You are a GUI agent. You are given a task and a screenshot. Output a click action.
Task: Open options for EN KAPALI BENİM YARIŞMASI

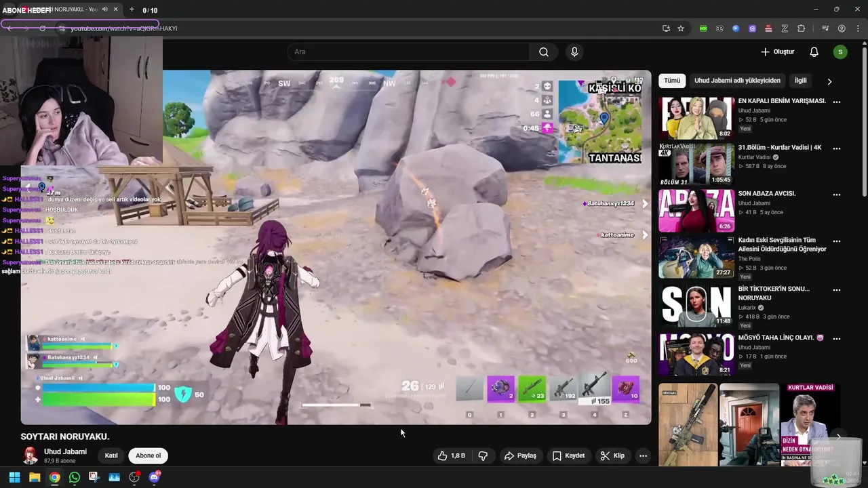[x=837, y=102]
